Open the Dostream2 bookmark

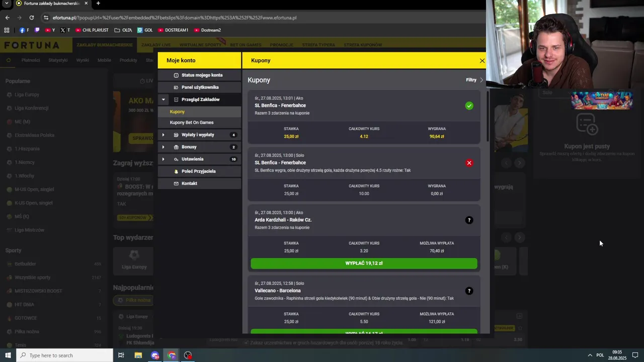[x=207, y=30]
